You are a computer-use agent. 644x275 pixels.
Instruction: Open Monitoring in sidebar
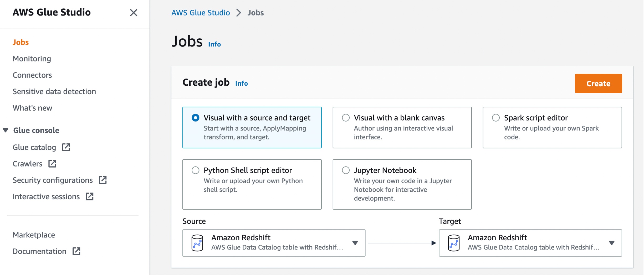(32, 59)
